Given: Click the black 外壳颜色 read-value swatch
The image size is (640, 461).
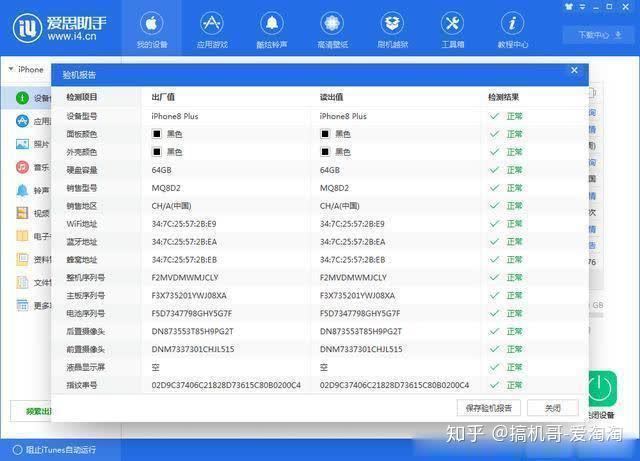Looking at the screenshot, I should click(325, 151).
